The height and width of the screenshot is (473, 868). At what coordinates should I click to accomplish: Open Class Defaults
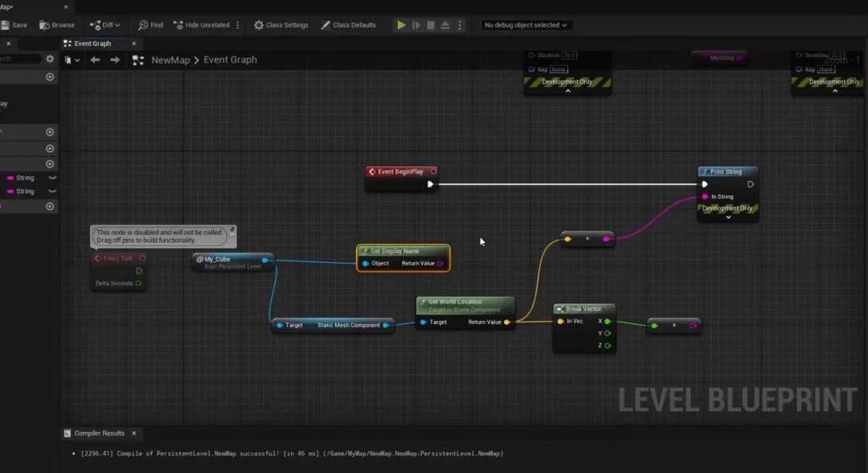click(x=348, y=25)
